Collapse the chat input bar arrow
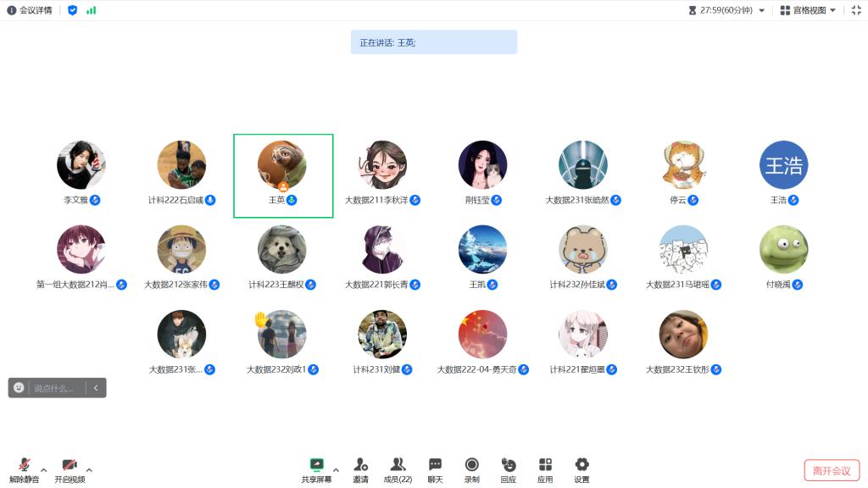Screen dimensions: 868x488 [x=96, y=388]
